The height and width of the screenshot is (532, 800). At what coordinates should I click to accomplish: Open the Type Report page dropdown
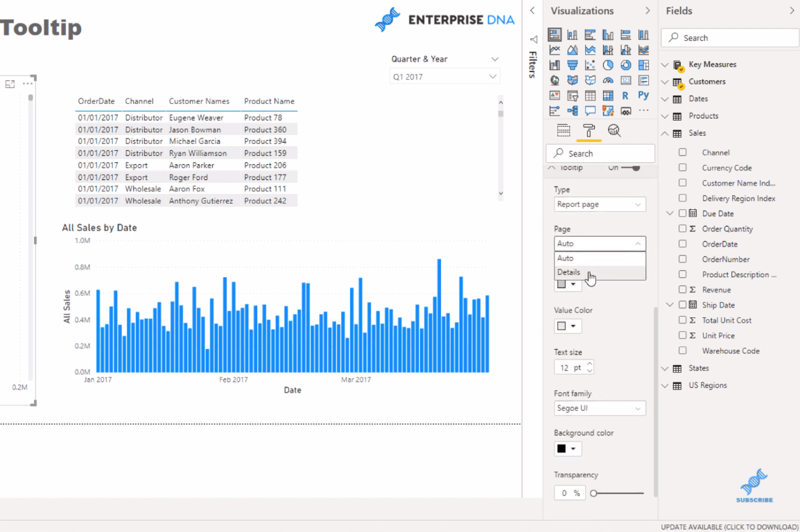coord(600,204)
